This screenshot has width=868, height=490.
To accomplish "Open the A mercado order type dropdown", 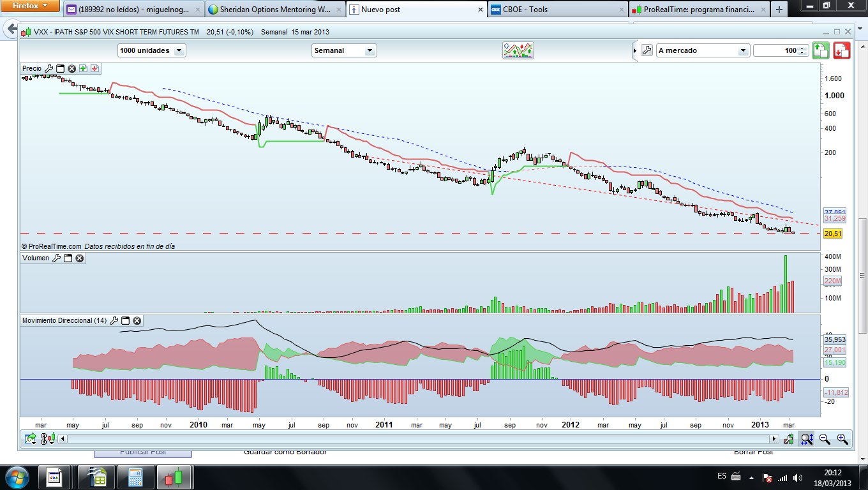I will pyautogui.click(x=702, y=50).
